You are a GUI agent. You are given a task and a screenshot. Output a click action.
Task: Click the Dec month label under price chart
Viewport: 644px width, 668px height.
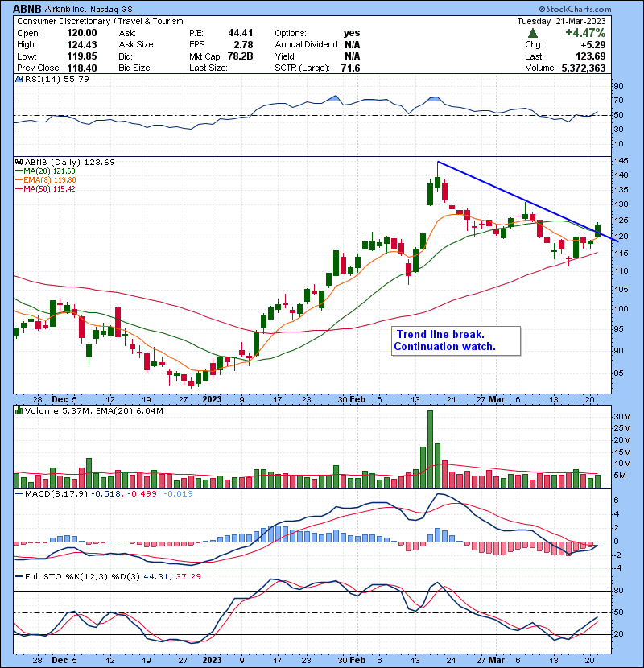pos(60,399)
